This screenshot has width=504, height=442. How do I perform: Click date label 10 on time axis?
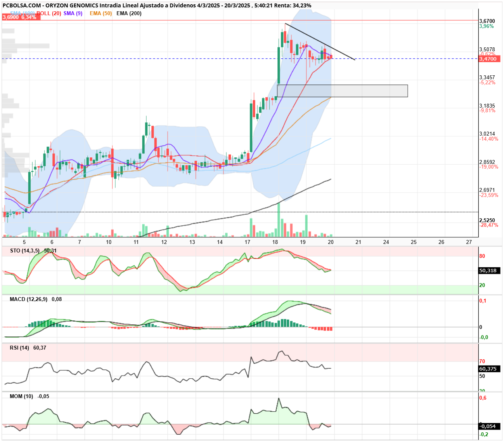tap(109, 242)
